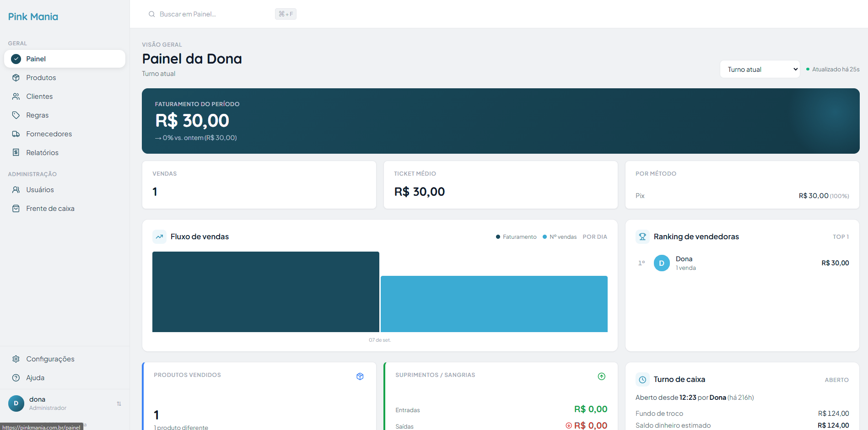Select the Relatórios menu item
Viewport: 868px width, 430px height.
[x=65, y=153]
